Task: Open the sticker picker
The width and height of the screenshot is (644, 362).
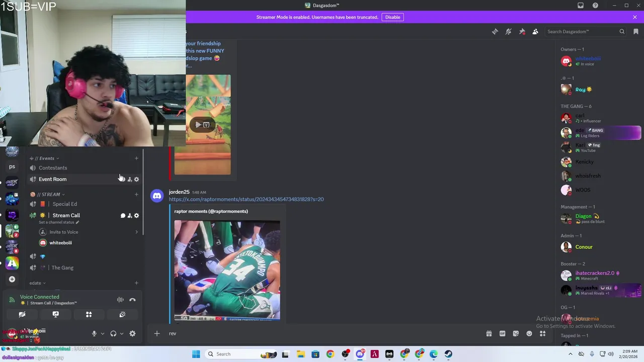Action: [x=516, y=333]
